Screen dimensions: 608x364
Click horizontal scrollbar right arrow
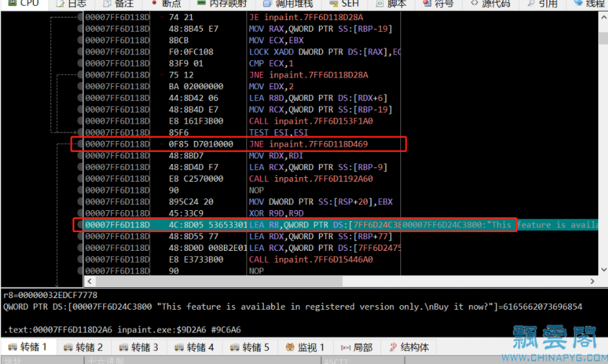tap(592, 281)
